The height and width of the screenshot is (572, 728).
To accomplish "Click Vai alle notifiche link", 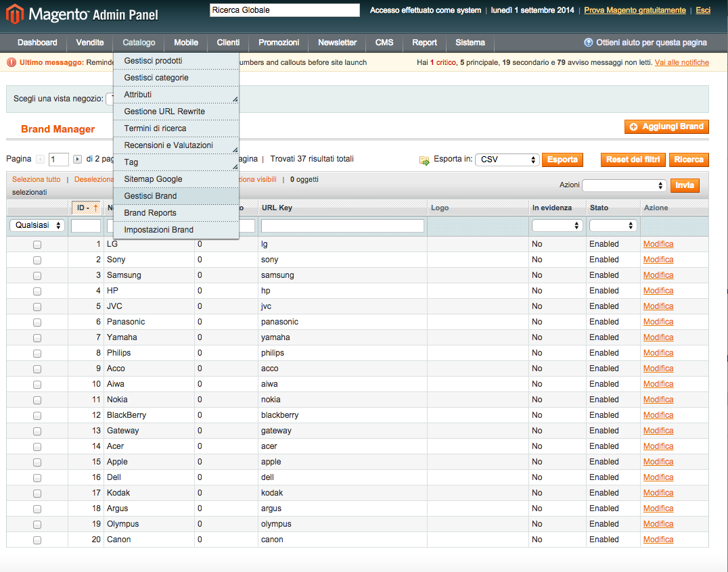I will (x=681, y=62).
